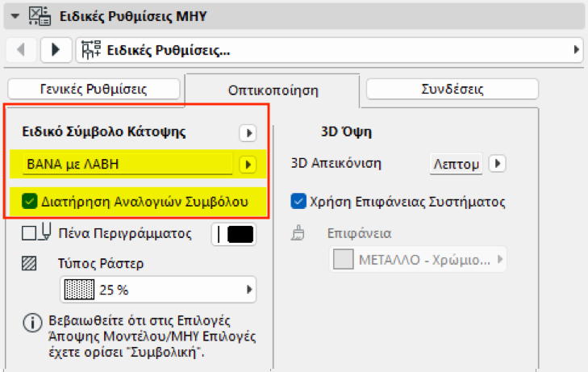Screen dimensions: 588x372
Task: Click the Τύπος Ράστερ hatch icon
Action: [30, 263]
